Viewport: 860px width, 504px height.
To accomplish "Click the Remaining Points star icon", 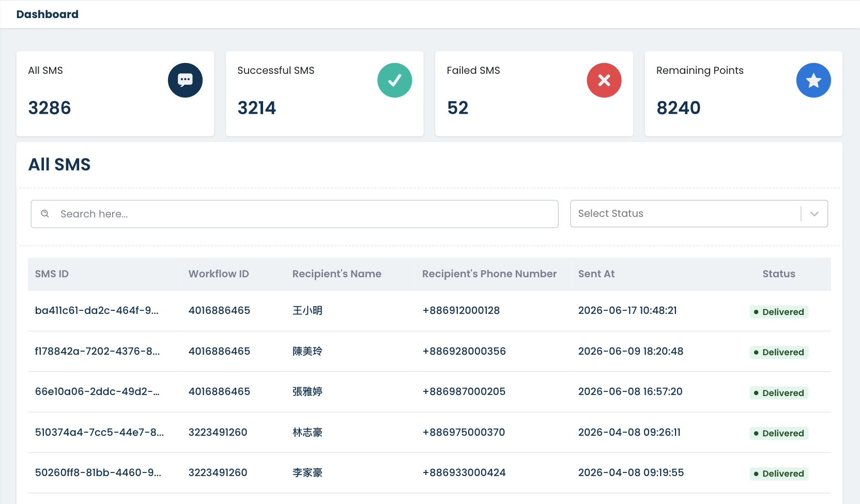I will coord(813,80).
